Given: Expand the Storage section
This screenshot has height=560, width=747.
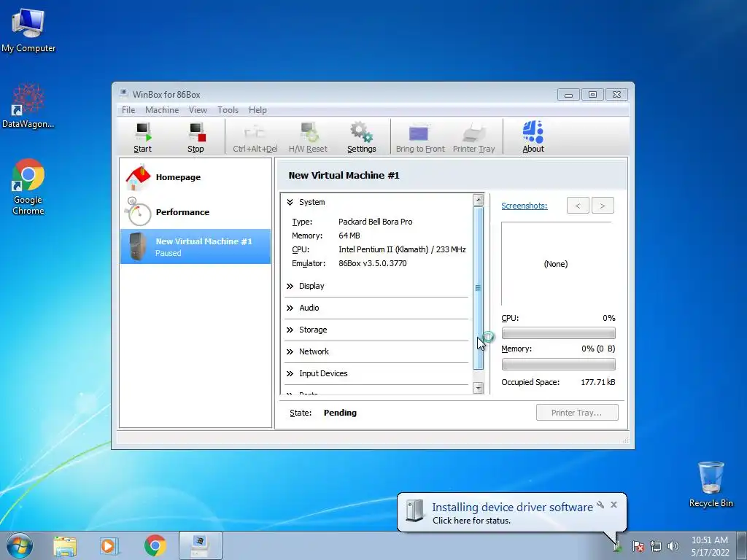Looking at the screenshot, I should tap(290, 330).
